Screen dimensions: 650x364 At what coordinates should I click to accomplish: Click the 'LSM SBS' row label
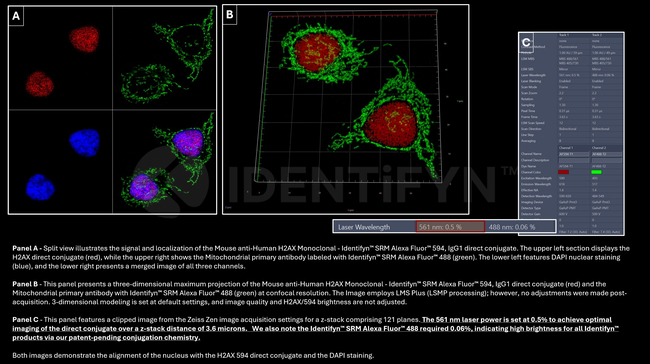(527, 69)
